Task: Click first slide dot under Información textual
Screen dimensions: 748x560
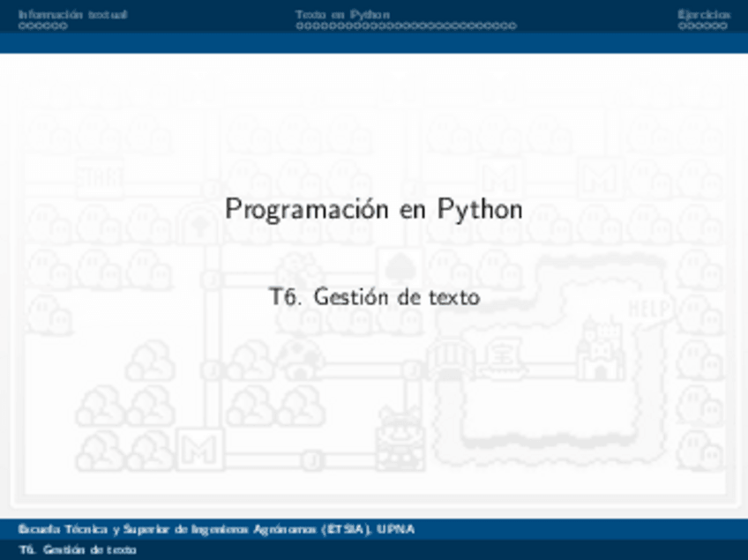Action: pos(22,26)
